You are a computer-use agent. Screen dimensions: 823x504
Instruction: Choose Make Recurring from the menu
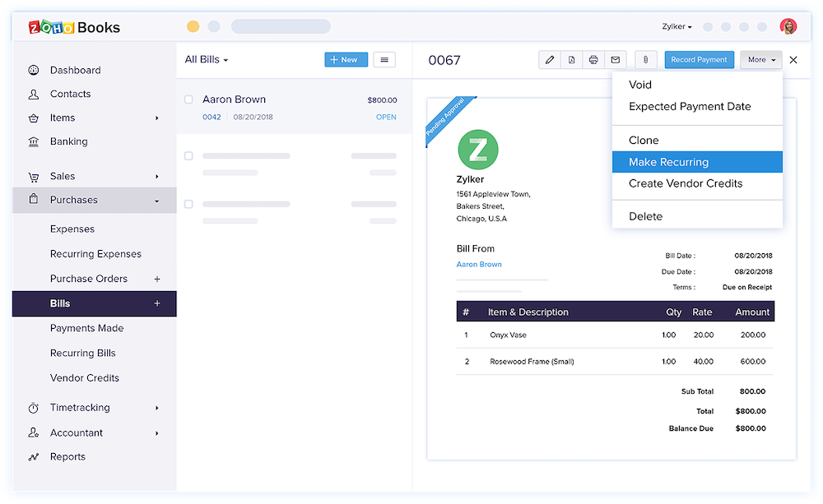(x=697, y=162)
